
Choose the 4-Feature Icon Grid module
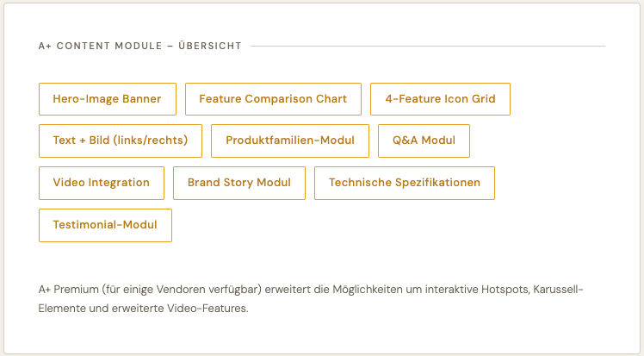(x=440, y=99)
